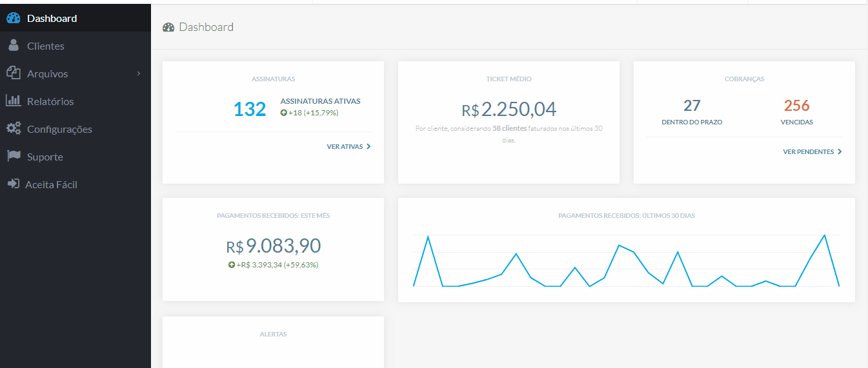Click the green arrow icon beside +R$ 3.393,34
Image resolution: width=868 pixels, height=368 pixels.
point(232,265)
